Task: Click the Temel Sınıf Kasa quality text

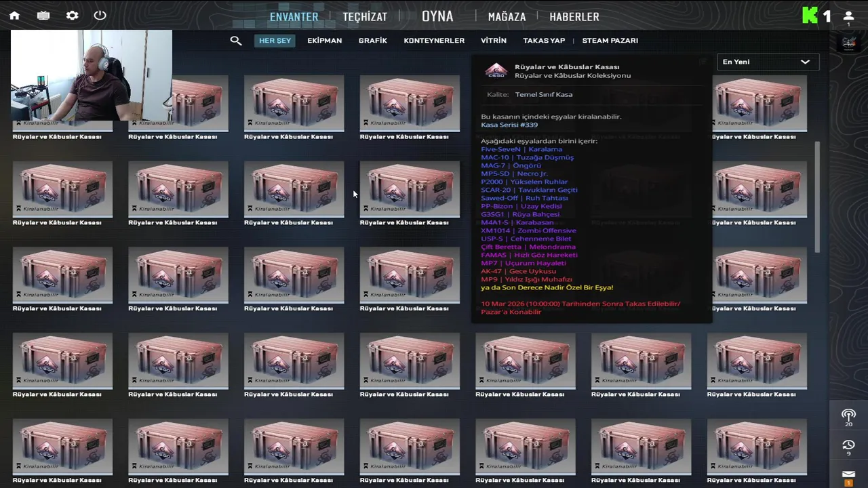Action: point(544,94)
